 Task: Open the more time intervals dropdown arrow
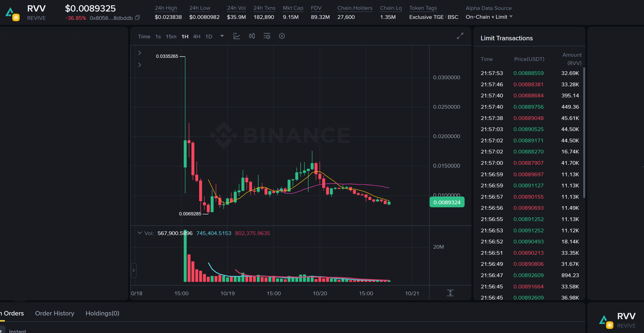pyautogui.click(x=222, y=36)
